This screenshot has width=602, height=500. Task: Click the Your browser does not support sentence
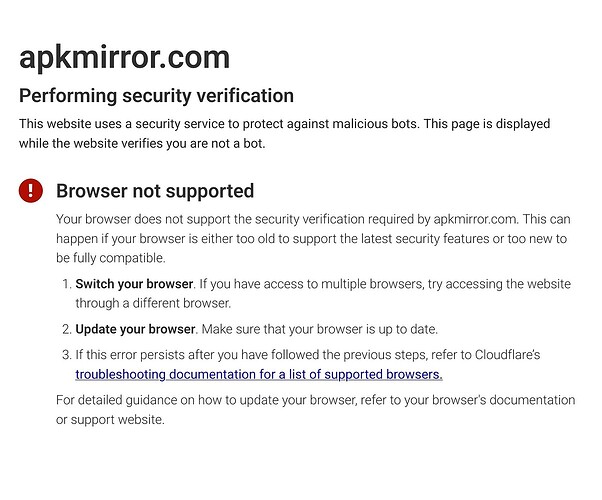tap(313, 219)
